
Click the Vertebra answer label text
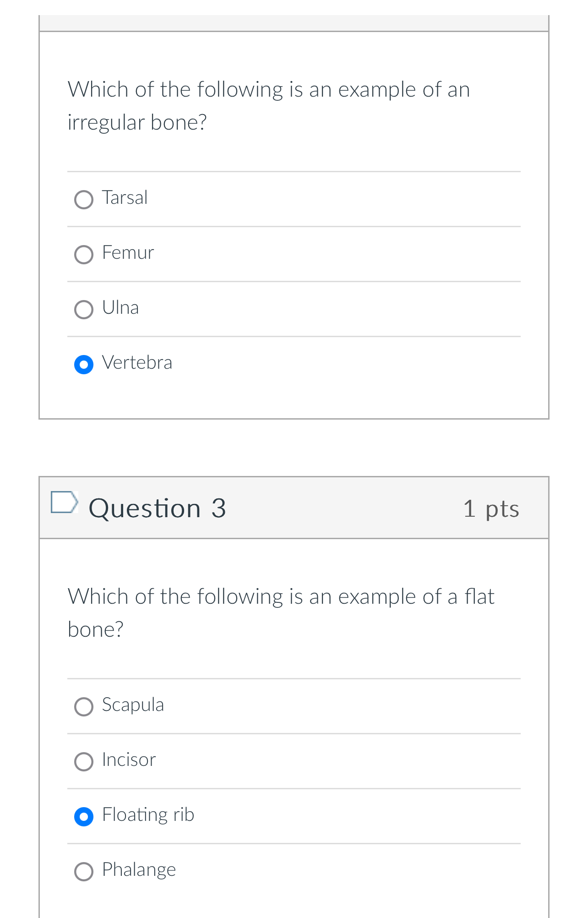[x=137, y=362]
